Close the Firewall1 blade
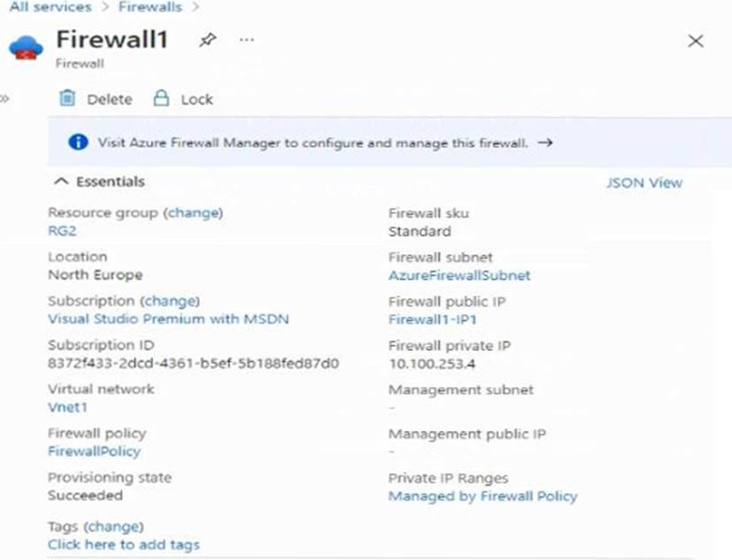Viewport: 732px width, 560px height. (x=696, y=41)
